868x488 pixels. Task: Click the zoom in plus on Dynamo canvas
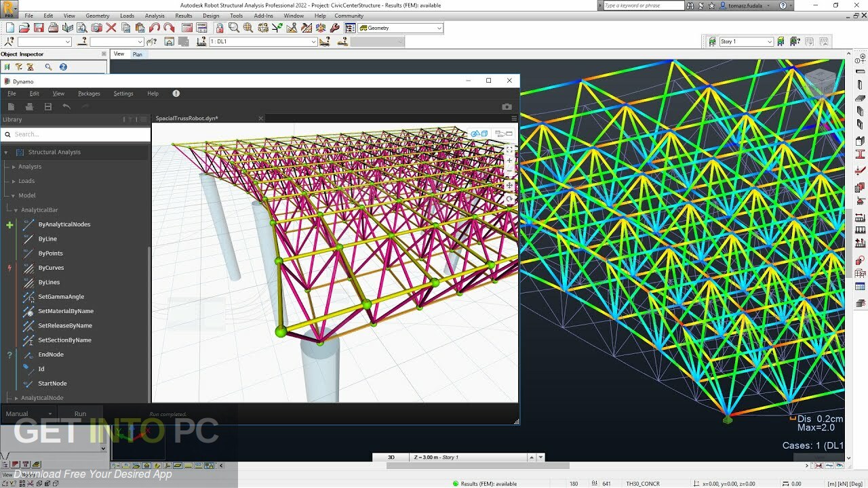(x=509, y=161)
